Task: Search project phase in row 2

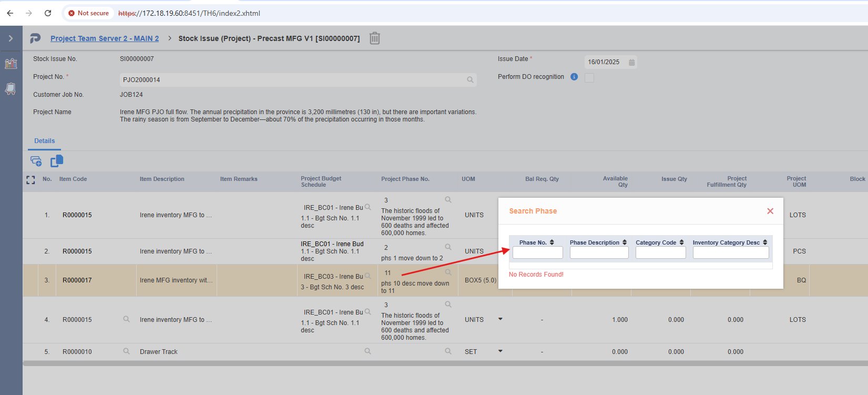Action: tap(448, 247)
